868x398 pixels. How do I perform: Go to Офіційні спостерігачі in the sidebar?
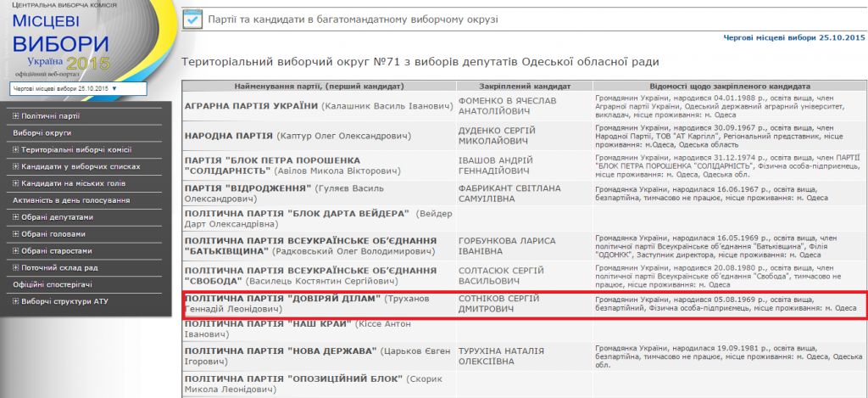pyautogui.click(x=53, y=284)
